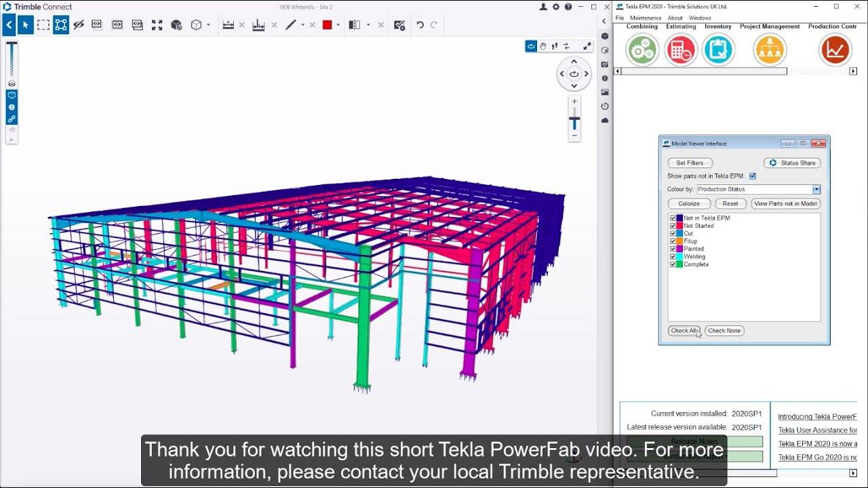The width and height of the screenshot is (868, 488).
Task: Toggle Show parts not in Tekla EPM
Action: pyautogui.click(x=753, y=176)
